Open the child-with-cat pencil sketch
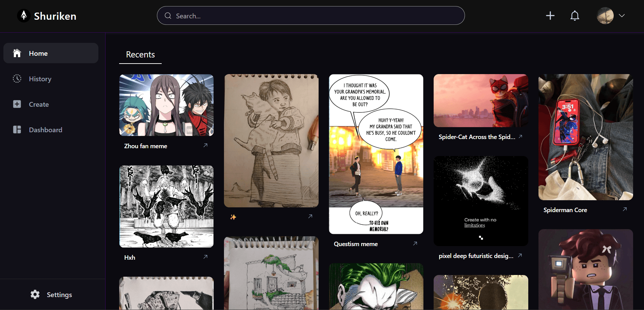The height and width of the screenshot is (310, 644). [271, 141]
